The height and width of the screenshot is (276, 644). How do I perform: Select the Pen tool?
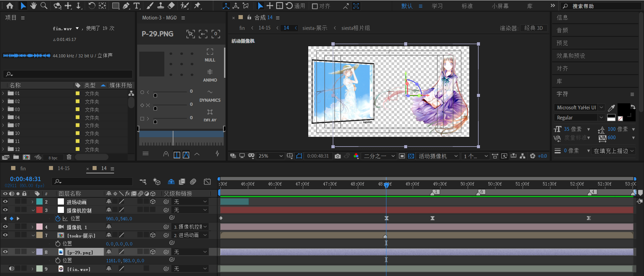[126, 6]
